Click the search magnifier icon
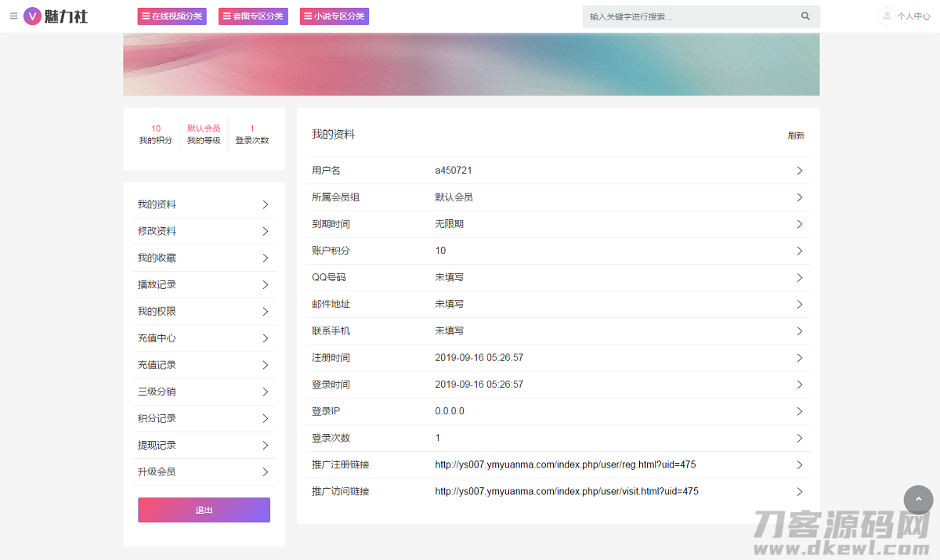940x560 pixels. click(x=805, y=16)
